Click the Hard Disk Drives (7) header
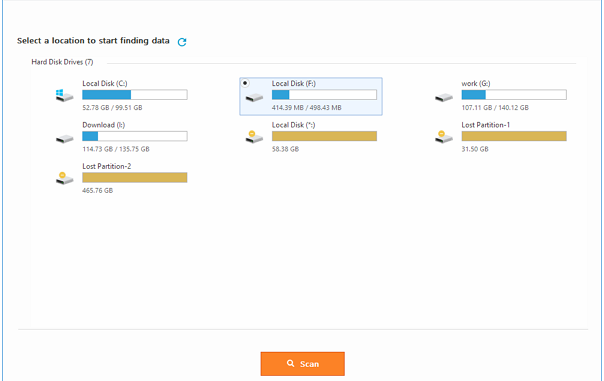Image resolution: width=604 pixels, height=381 pixels. click(x=62, y=62)
